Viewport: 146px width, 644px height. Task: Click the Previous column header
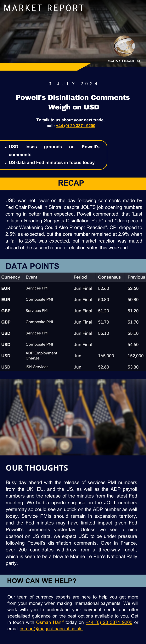[136, 277]
